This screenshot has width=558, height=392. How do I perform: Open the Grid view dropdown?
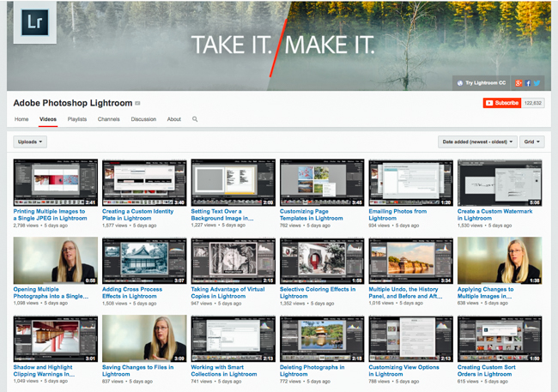pos(531,142)
